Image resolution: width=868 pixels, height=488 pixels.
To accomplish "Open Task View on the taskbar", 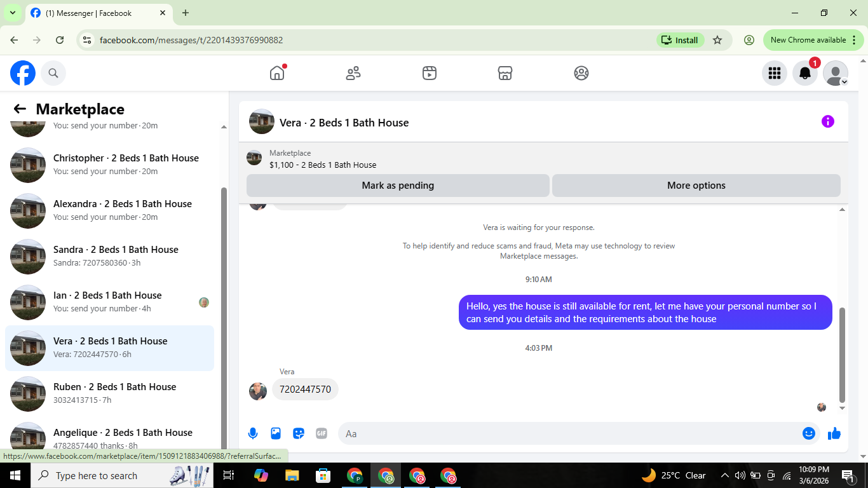I will (229, 475).
